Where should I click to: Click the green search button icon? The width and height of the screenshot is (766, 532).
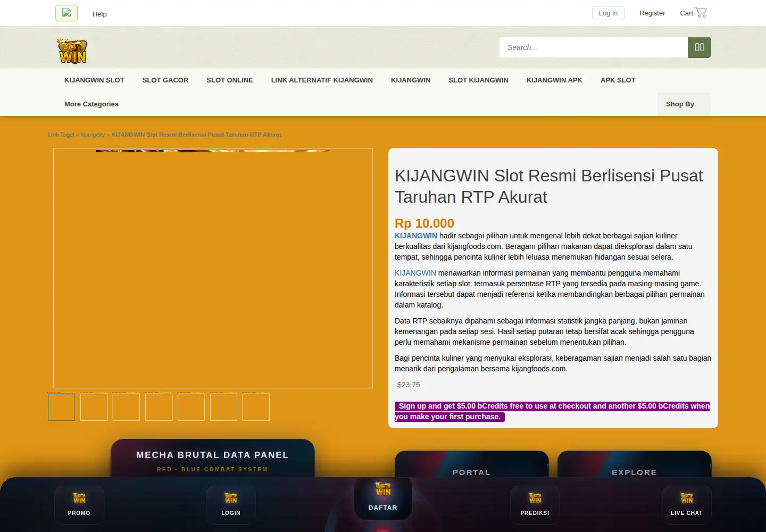(700, 47)
